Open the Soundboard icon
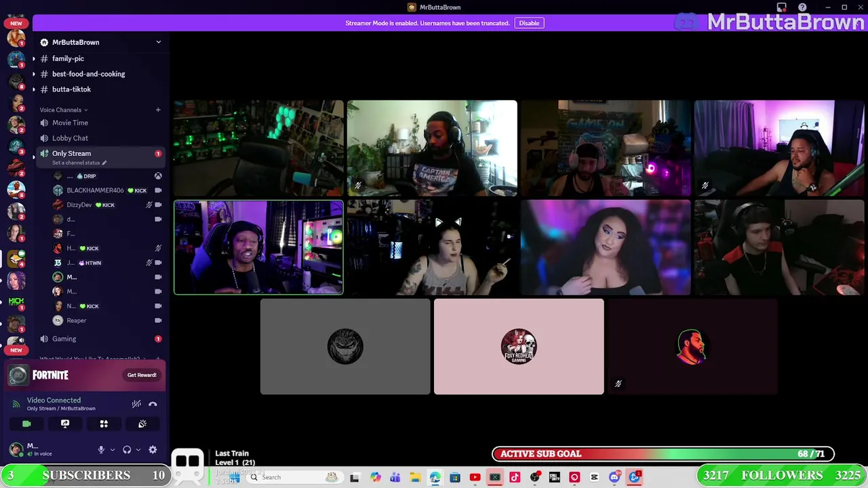Image resolution: width=868 pixels, height=488 pixels. point(142,424)
